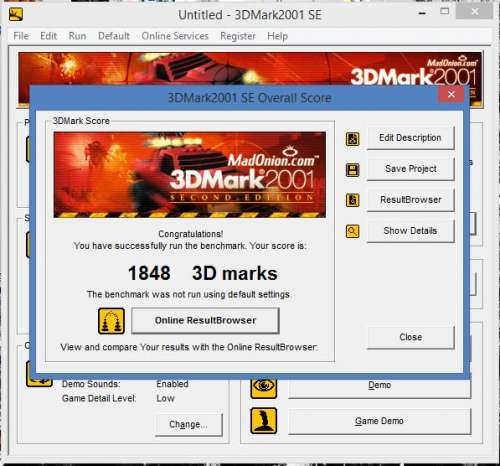Click the "Congratulations!" text
Viewport: 500px width, 466px height.
pyautogui.click(x=191, y=234)
